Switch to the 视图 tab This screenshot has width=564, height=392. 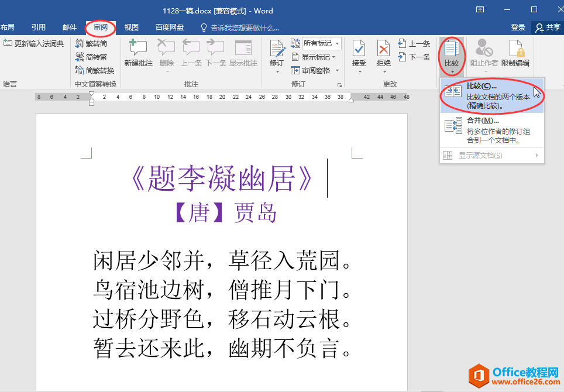[x=131, y=27]
